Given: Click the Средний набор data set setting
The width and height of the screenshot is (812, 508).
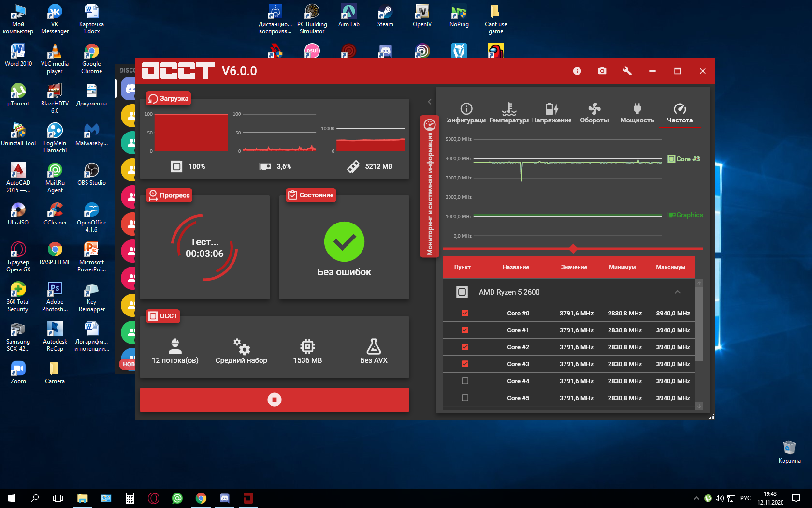Looking at the screenshot, I should point(241,351).
